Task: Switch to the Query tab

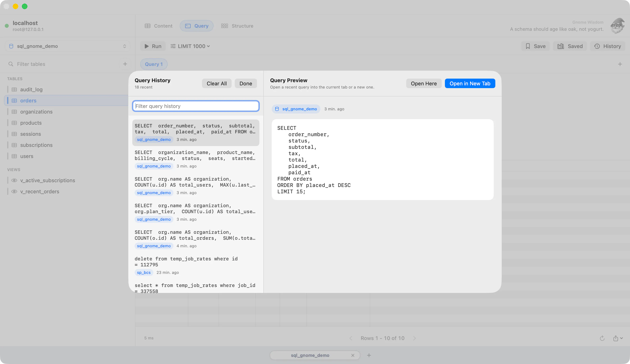Action: (196, 26)
